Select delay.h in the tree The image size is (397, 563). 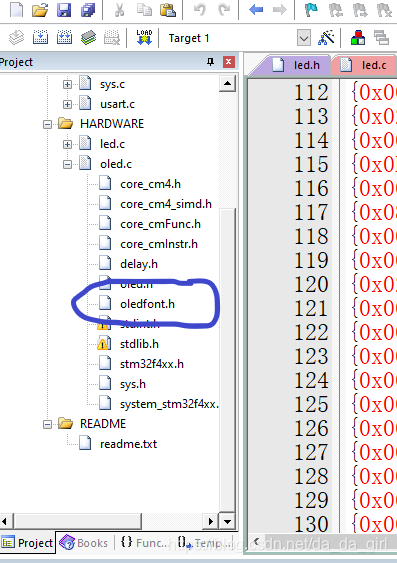[139, 264]
